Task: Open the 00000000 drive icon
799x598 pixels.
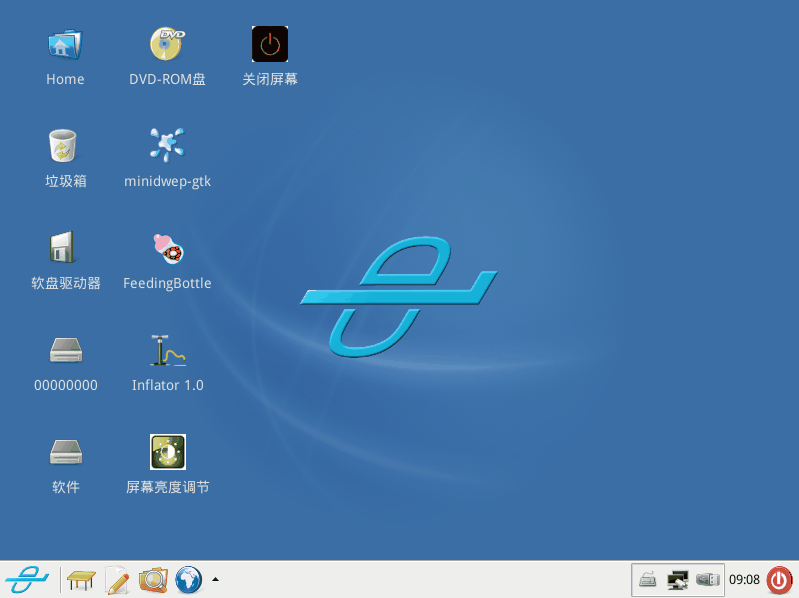Action: click(x=66, y=350)
